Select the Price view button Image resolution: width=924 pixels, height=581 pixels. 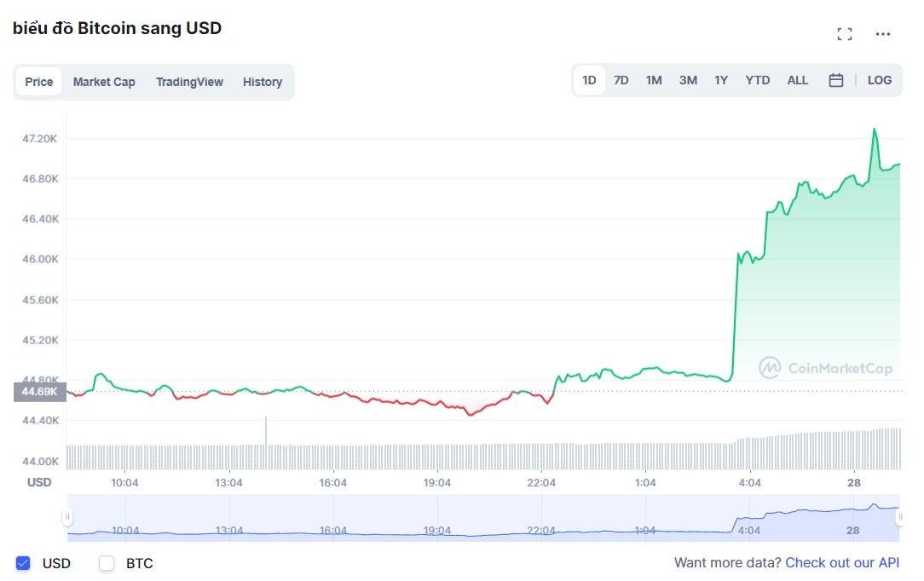tap(38, 82)
